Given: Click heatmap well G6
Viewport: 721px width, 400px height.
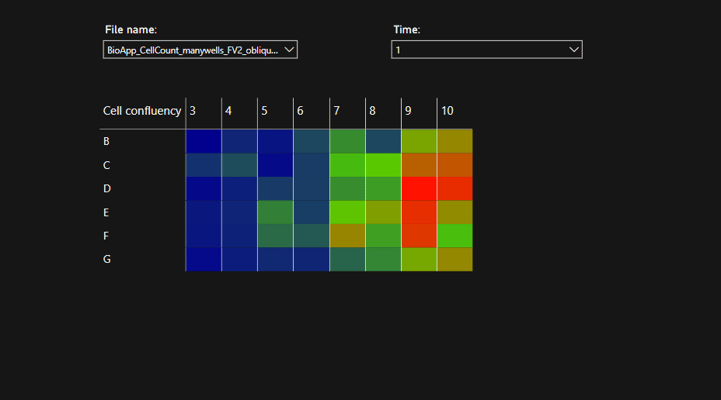Looking at the screenshot, I should (311, 259).
